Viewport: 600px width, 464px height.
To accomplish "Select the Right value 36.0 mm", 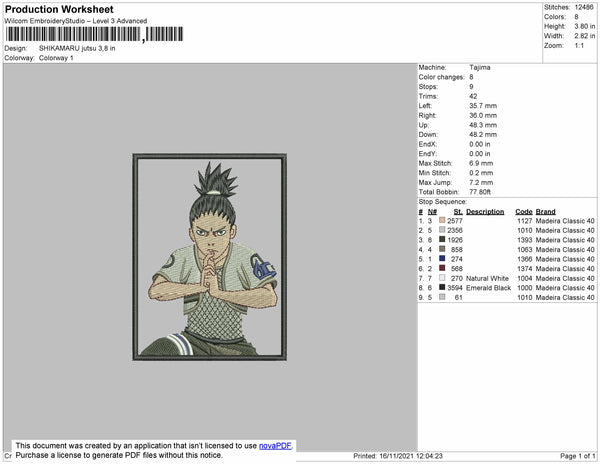I will pos(483,116).
